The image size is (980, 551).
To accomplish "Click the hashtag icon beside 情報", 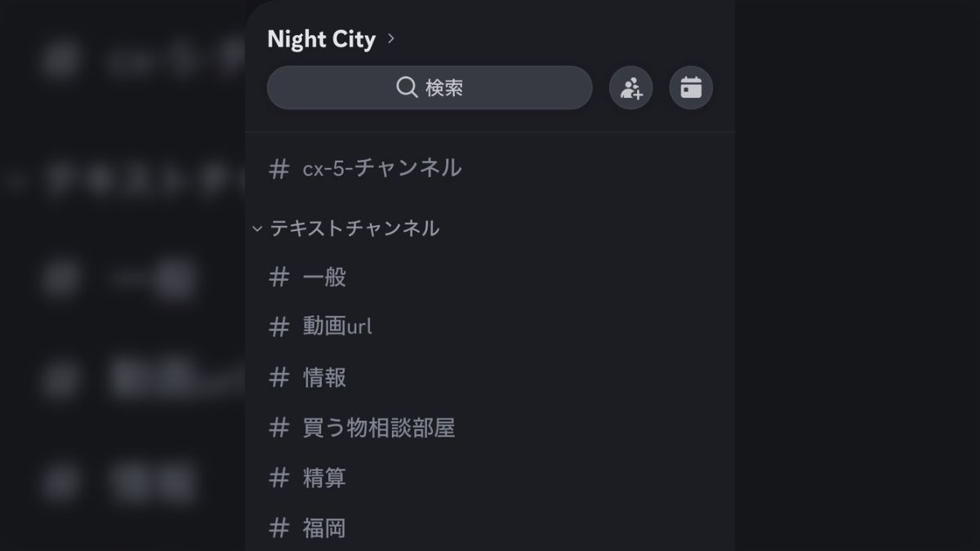I will [278, 378].
